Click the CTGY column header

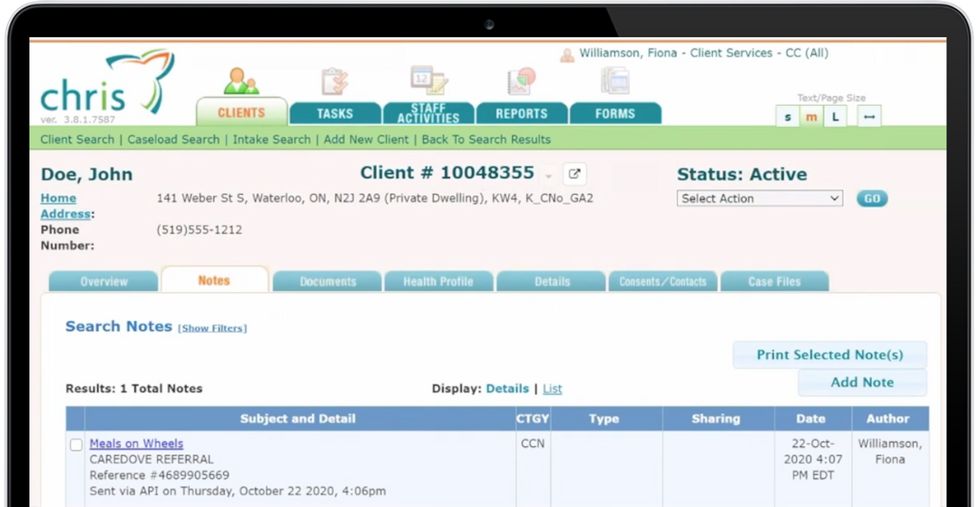click(534, 419)
